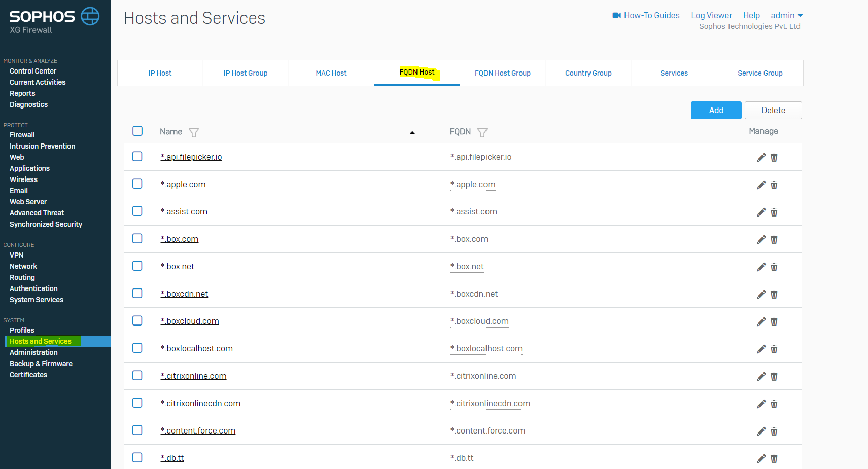Remove the *.box.net host via trash icon
Viewport: 868px width, 469px height.
click(774, 267)
